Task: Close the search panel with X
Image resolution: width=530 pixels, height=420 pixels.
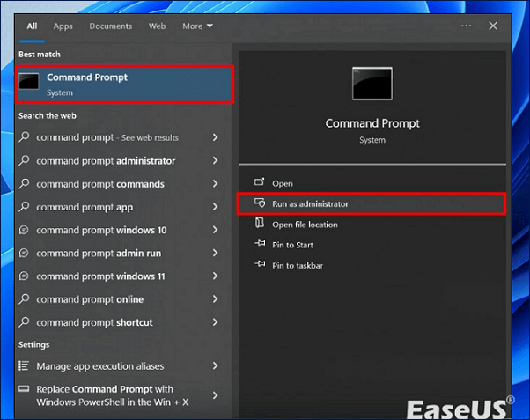Action: click(493, 26)
